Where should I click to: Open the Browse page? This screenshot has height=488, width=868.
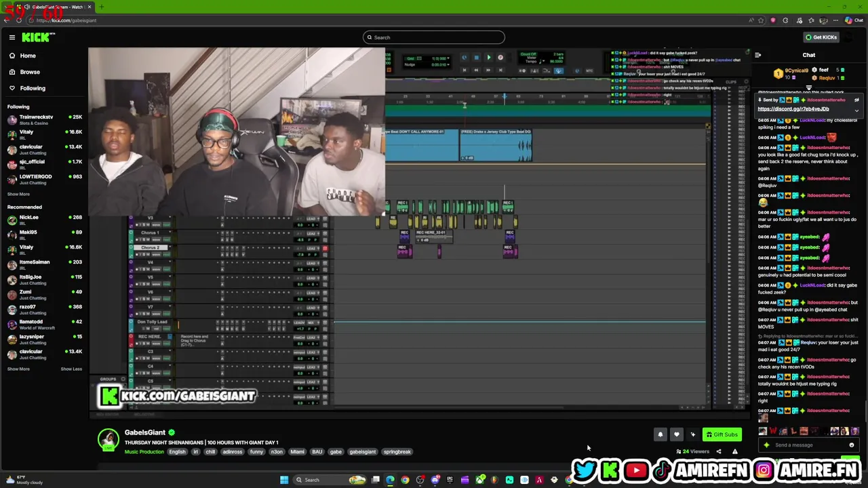[30, 72]
